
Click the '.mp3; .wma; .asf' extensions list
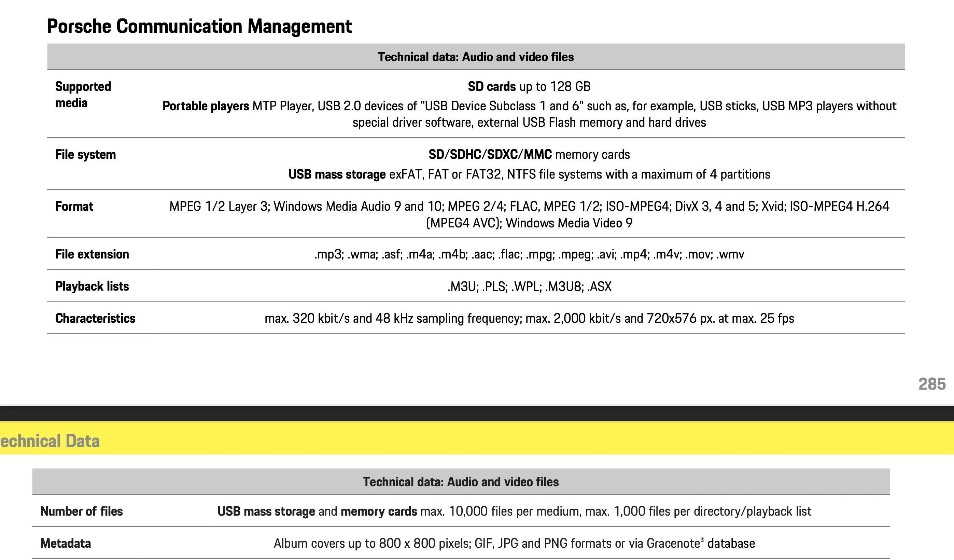pyautogui.click(x=529, y=254)
